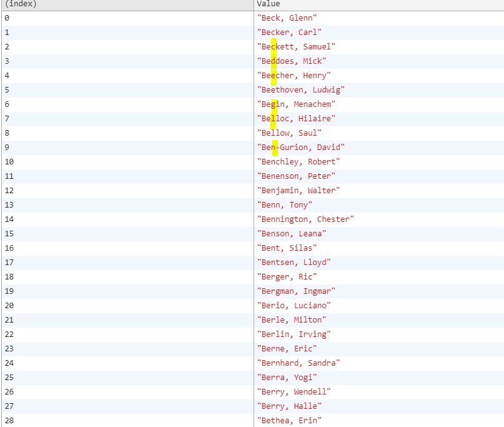Viewport: 504px width, 427px height.
Task: Select the "Bergman, Ingmar" value
Action: pos(296,291)
